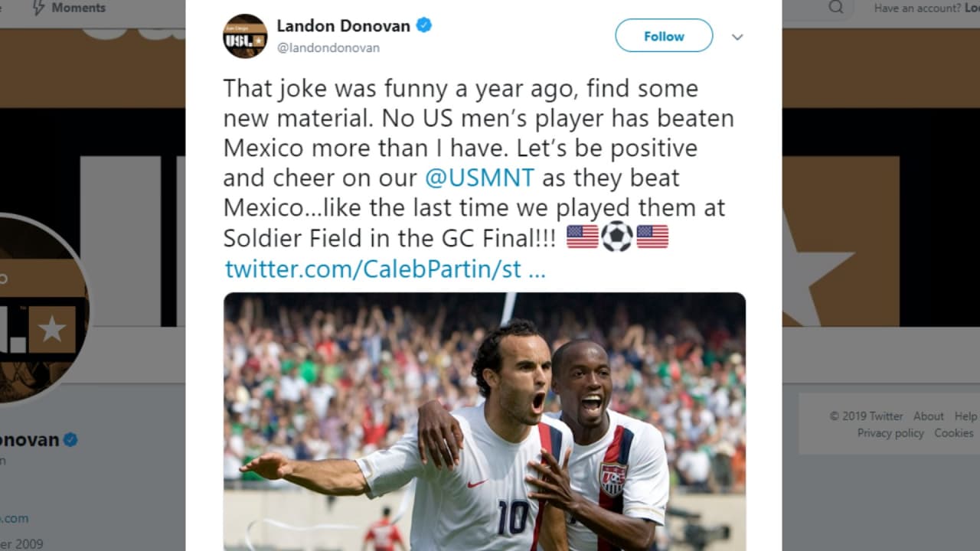
Task: Click the Landon Donovan display name
Action: pos(343,25)
